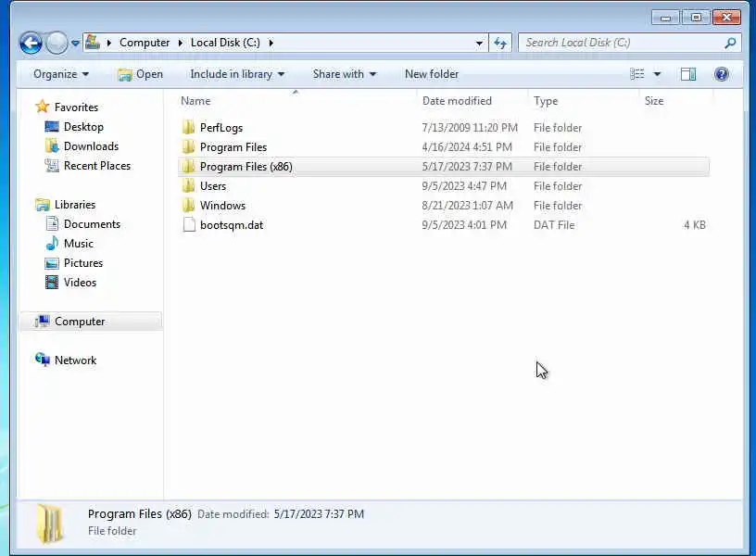The width and height of the screenshot is (756, 556).
Task: Select the Program Files (x86) folder icon
Action: point(188,167)
